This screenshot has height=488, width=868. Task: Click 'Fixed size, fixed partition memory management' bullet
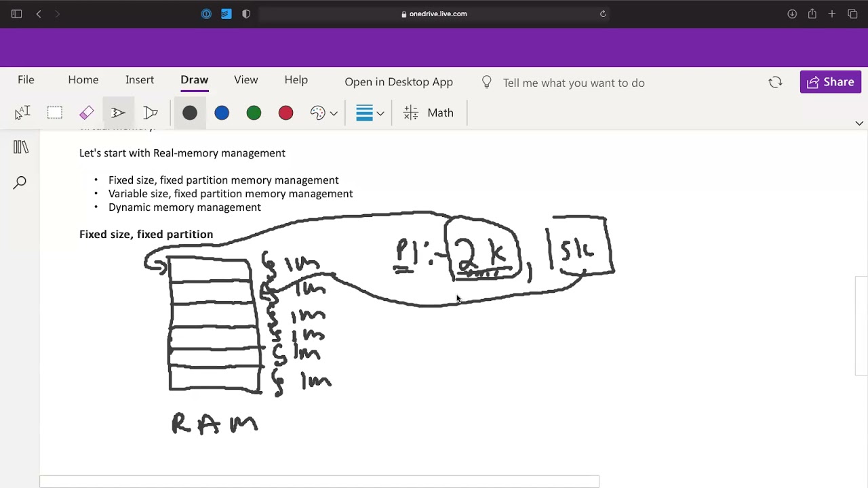pos(224,180)
